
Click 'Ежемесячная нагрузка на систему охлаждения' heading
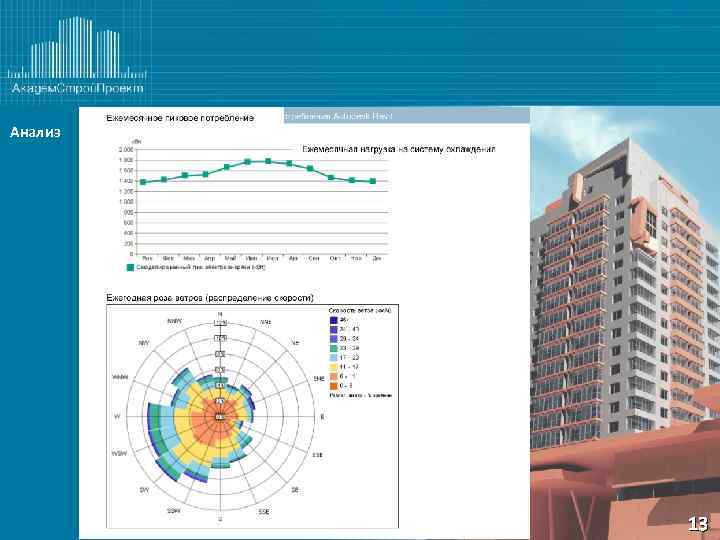(x=399, y=149)
